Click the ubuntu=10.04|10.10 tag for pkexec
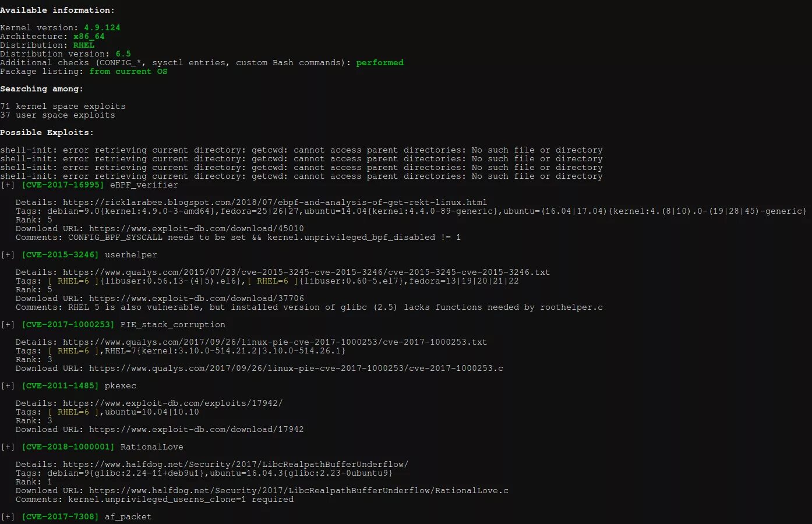 [152, 412]
